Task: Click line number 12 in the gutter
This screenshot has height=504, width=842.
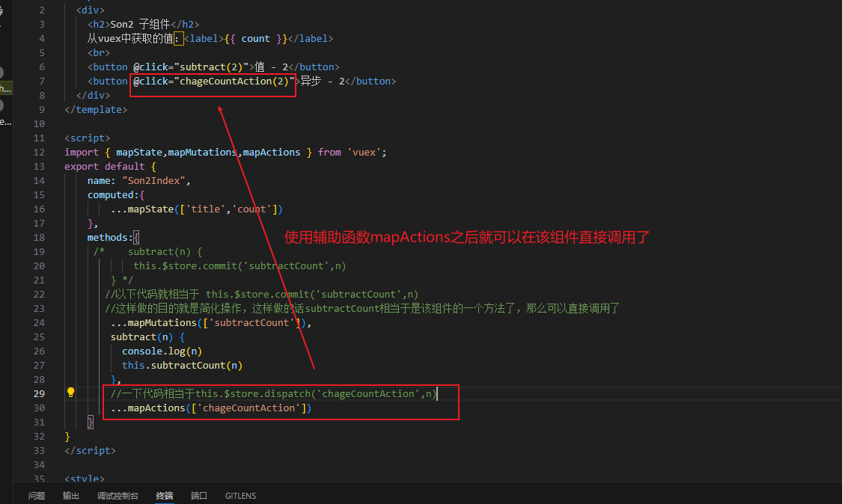Action: pos(39,152)
